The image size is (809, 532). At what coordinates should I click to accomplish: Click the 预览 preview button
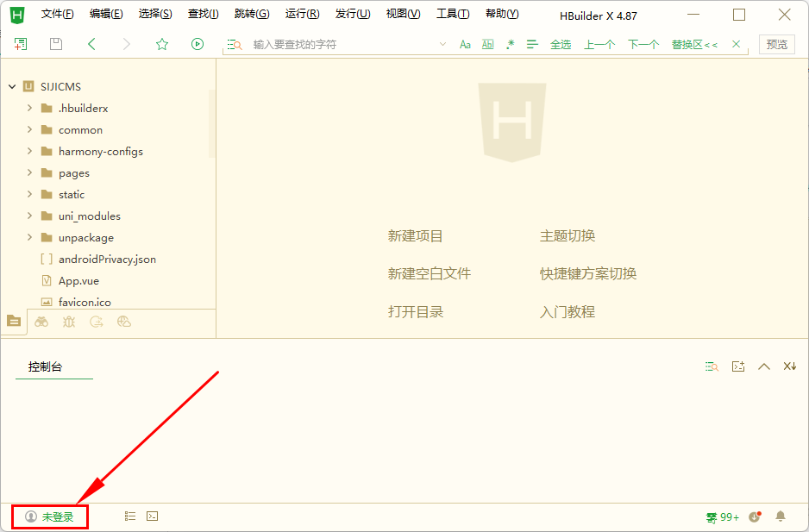776,44
